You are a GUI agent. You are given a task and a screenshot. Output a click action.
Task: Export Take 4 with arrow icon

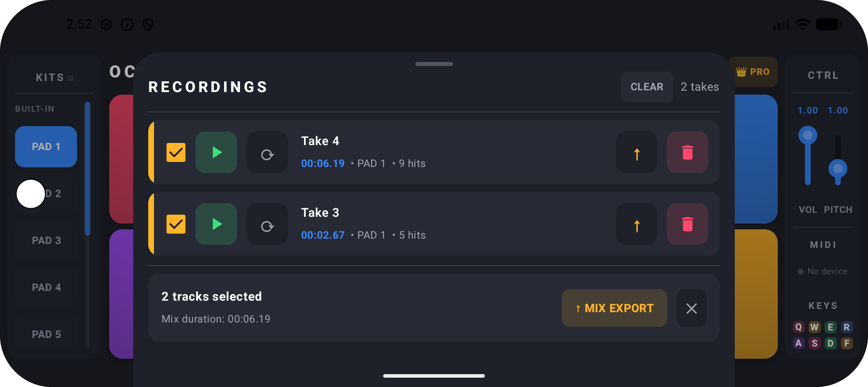click(x=636, y=153)
